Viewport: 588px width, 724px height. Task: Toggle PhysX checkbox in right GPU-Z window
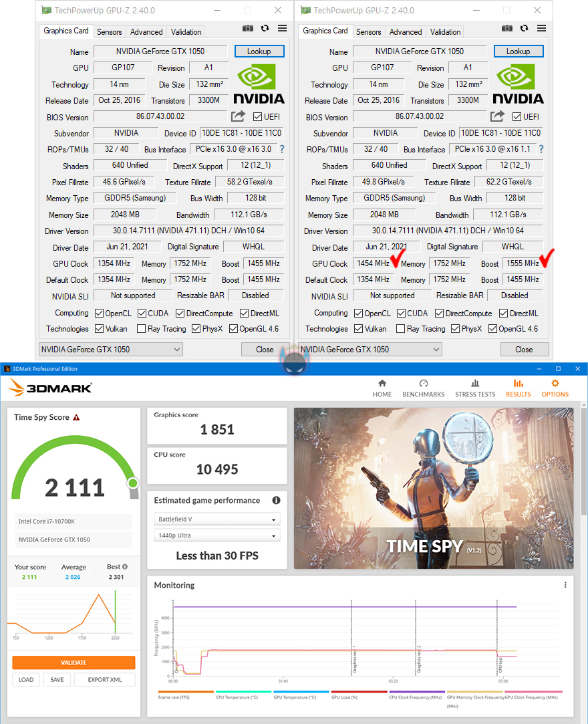click(456, 329)
